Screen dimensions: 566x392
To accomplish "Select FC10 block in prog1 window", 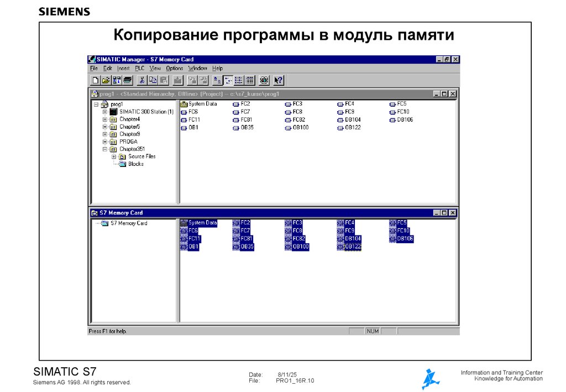I will click(x=399, y=112).
